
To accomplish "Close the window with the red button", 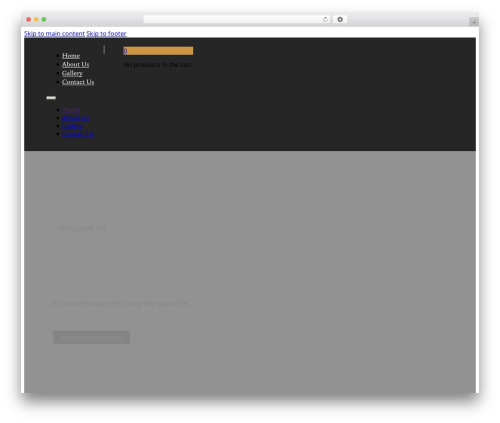I will pos(29,19).
